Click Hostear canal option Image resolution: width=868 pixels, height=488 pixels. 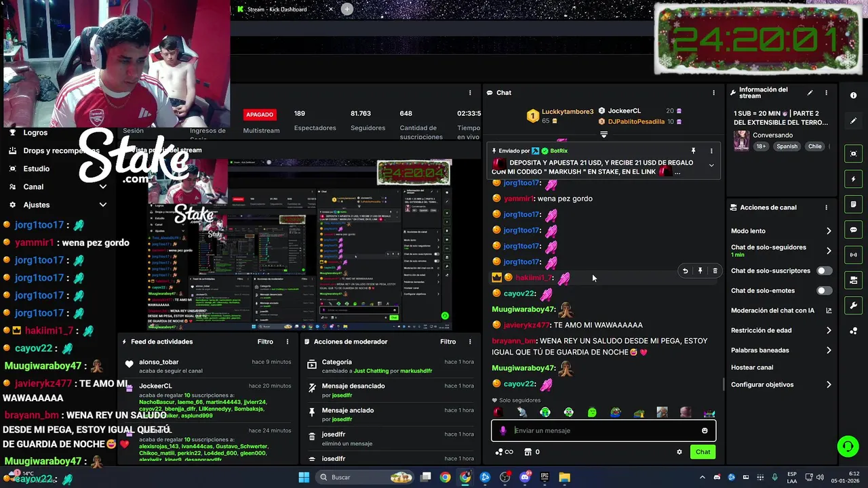pos(752,367)
